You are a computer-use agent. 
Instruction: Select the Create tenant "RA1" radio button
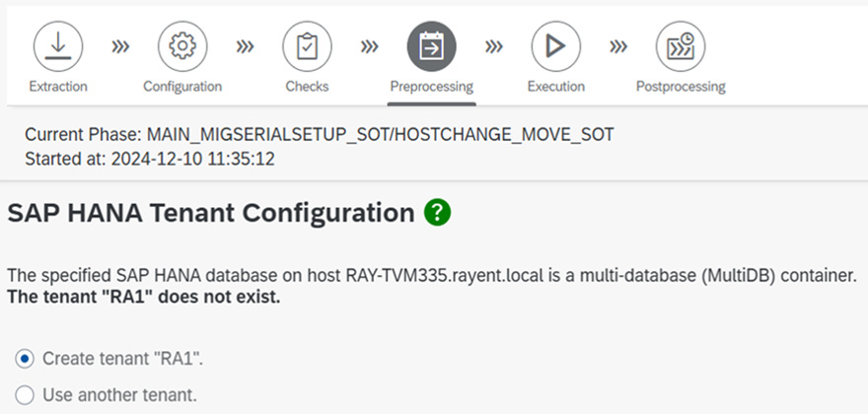(26, 358)
